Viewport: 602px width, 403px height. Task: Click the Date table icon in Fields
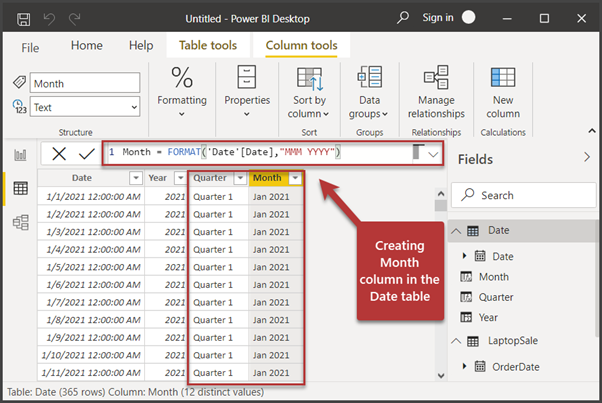[473, 231]
